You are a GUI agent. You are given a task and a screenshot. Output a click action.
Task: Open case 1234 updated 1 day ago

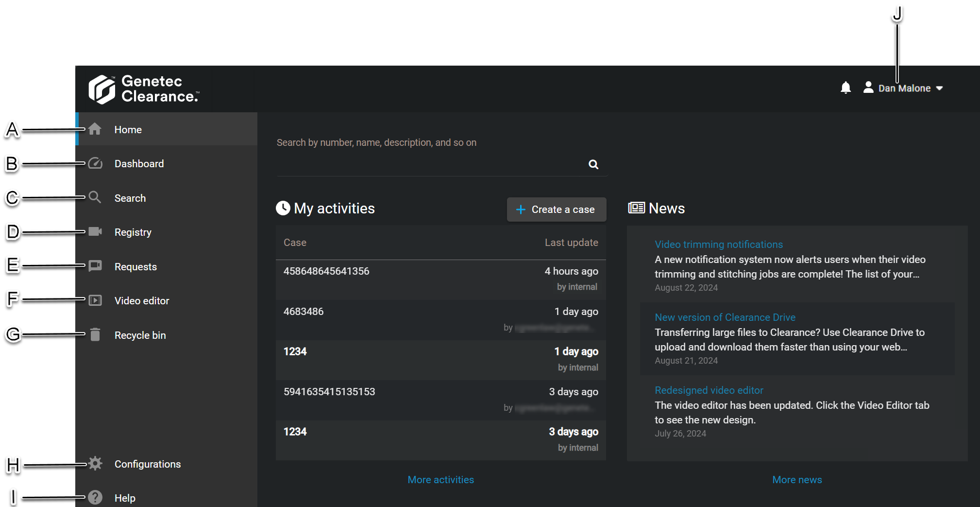pos(441,360)
